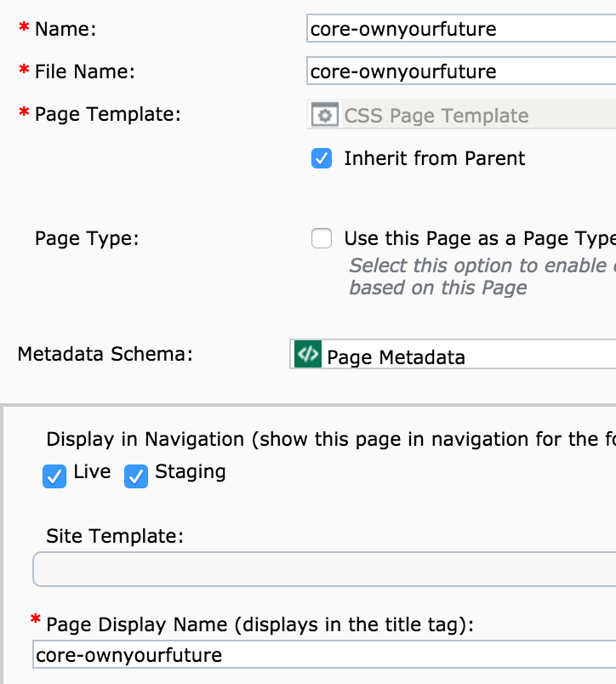Click the "Page Template:" field label
616x684 pixels.
click(107, 114)
